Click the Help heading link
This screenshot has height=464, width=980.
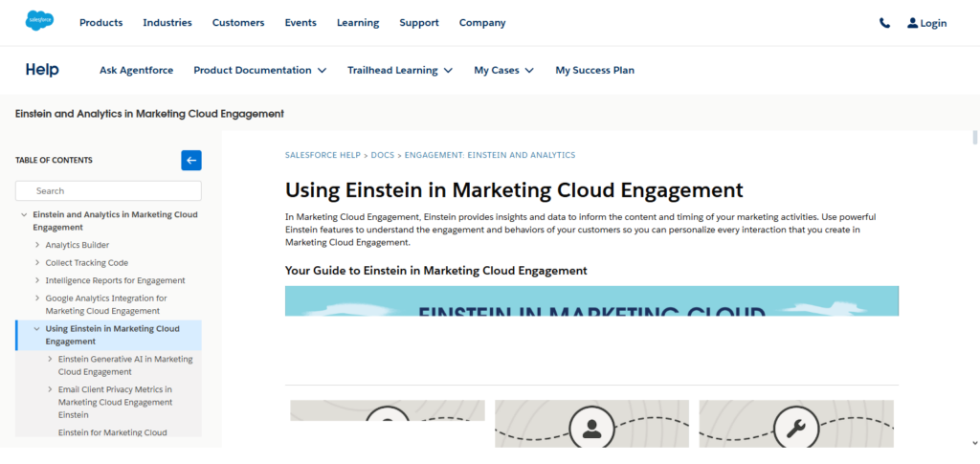click(x=42, y=70)
